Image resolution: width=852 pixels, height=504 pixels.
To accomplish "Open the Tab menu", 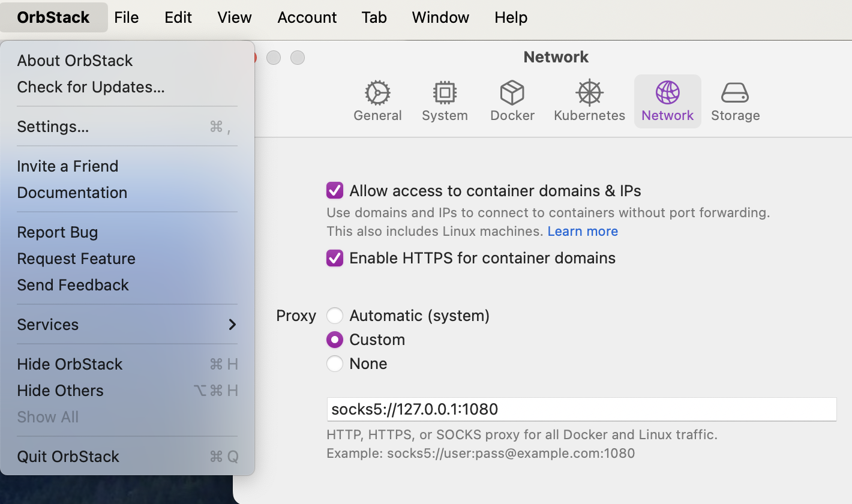I will click(x=374, y=17).
